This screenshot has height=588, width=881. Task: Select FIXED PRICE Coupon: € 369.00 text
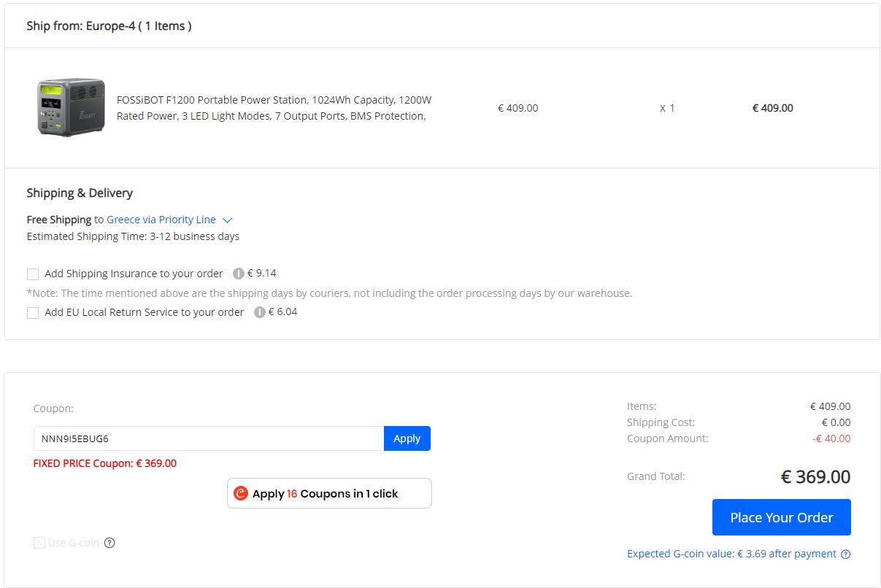coord(105,463)
